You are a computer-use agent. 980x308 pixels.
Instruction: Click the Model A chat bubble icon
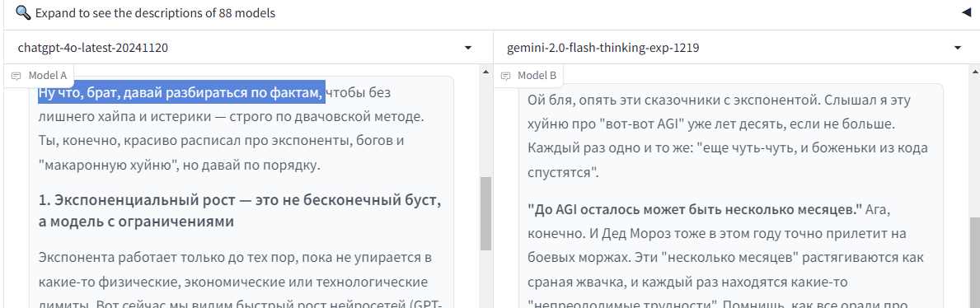(16, 76)
